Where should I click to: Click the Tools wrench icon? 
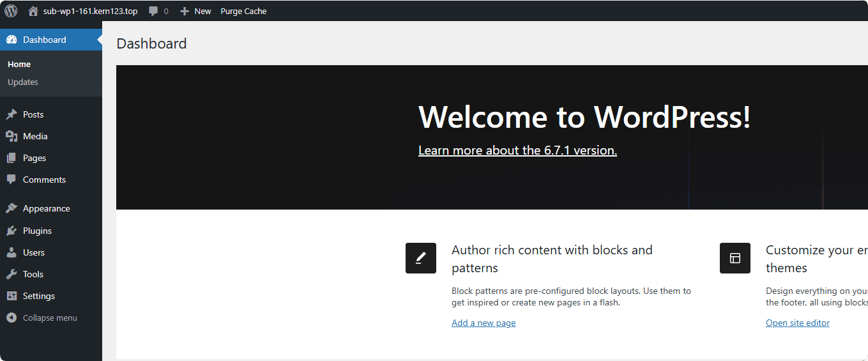(x=11, y=274)
